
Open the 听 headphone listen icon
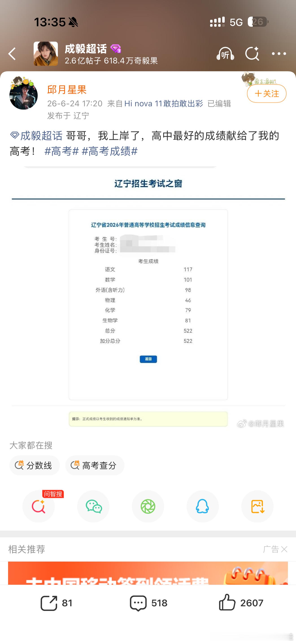[x=225, y=54]
